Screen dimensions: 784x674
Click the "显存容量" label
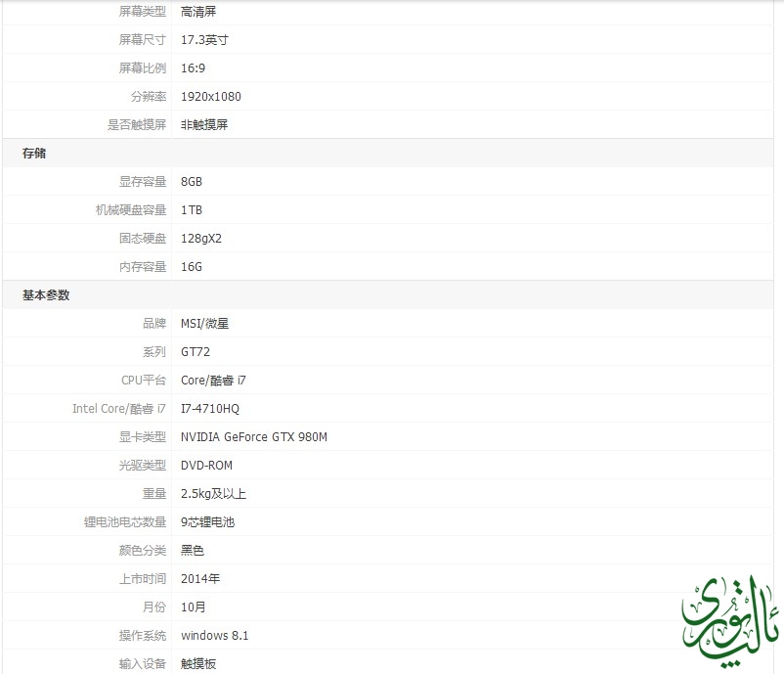coord(143,182)
